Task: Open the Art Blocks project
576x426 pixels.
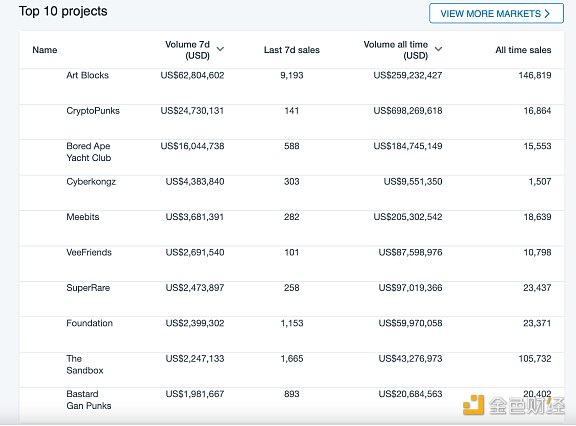Action: tap(87, 75)
